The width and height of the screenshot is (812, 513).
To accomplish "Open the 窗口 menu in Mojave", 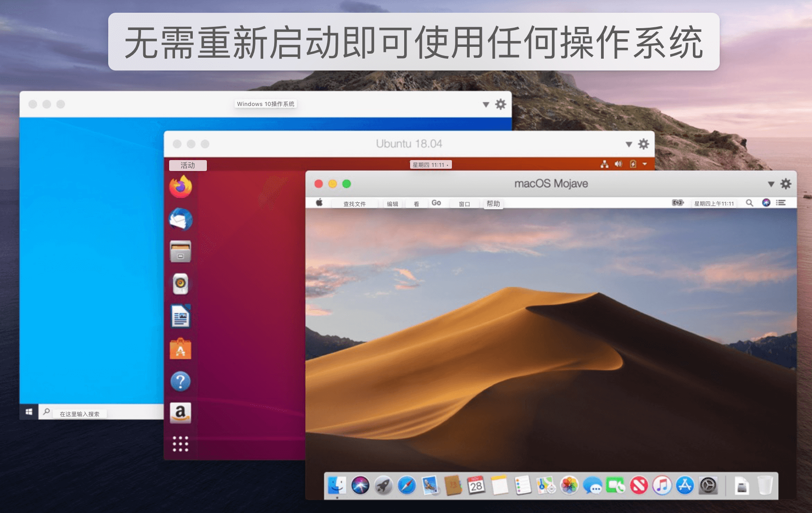I will tap(464, 204).
